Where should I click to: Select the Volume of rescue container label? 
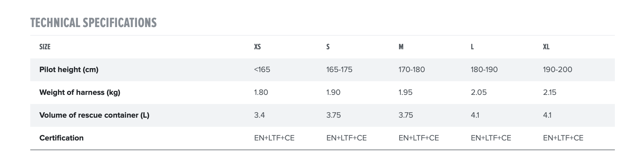(x=94, y=115)
